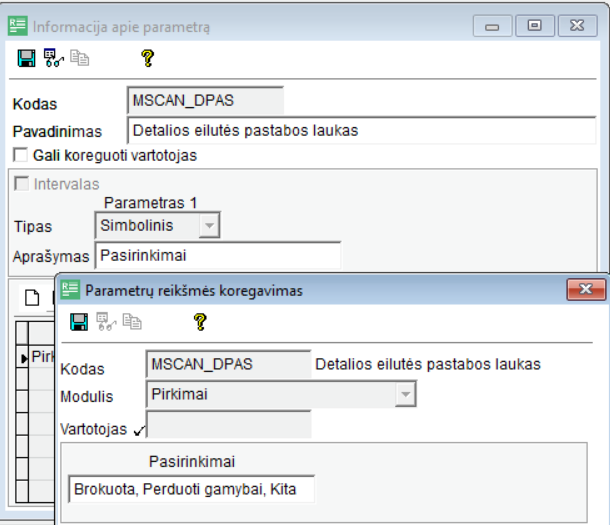
Task: Click the new blank record icon
Action: point(31,297)
